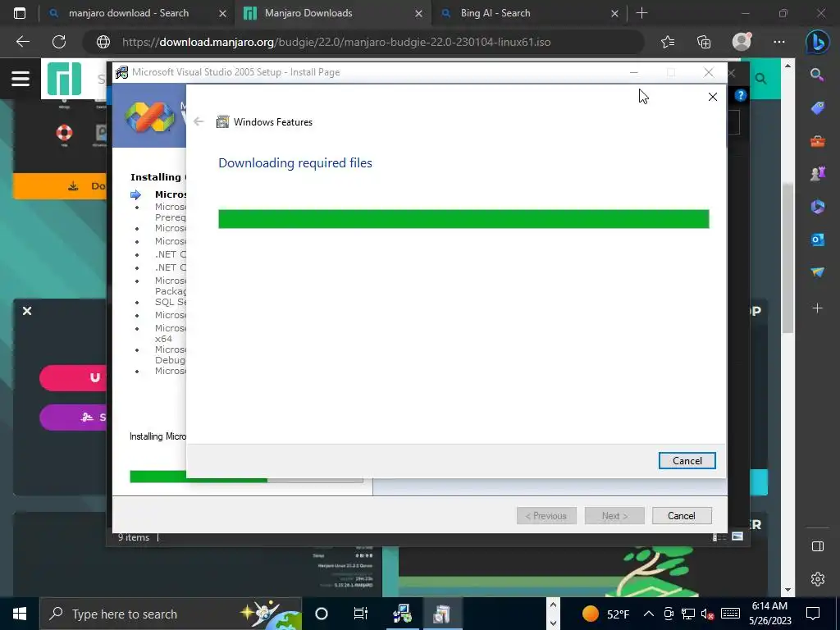The width and height of the screenshot is (840, 630).
Task: Click the Visual Studio setup taskbar icon
Action: [x=402, y=614]
